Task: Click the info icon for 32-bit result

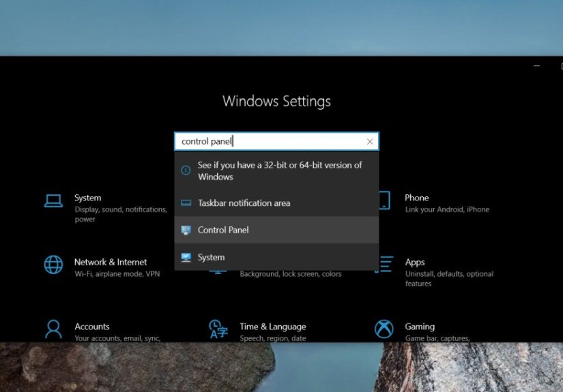Action: click(186, 170)
